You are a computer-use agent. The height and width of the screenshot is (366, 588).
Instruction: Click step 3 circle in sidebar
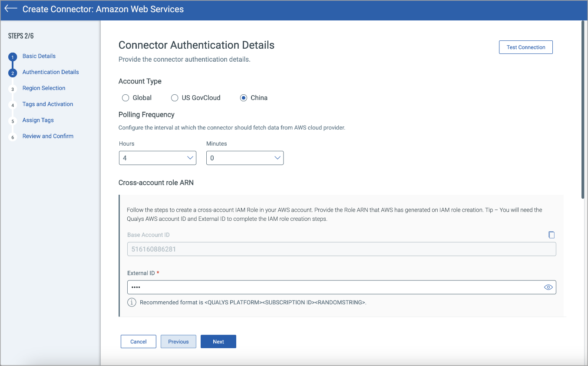(13, 89)
